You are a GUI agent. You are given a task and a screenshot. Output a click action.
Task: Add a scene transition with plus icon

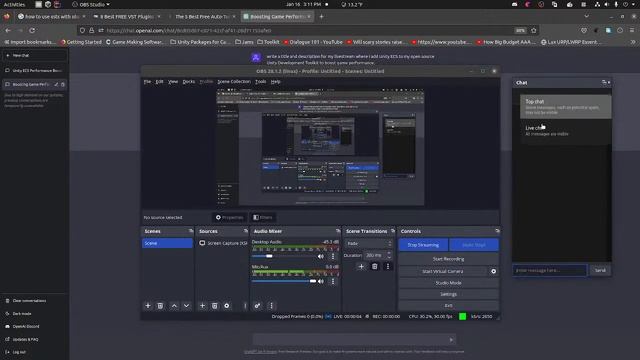coord(361,267)
